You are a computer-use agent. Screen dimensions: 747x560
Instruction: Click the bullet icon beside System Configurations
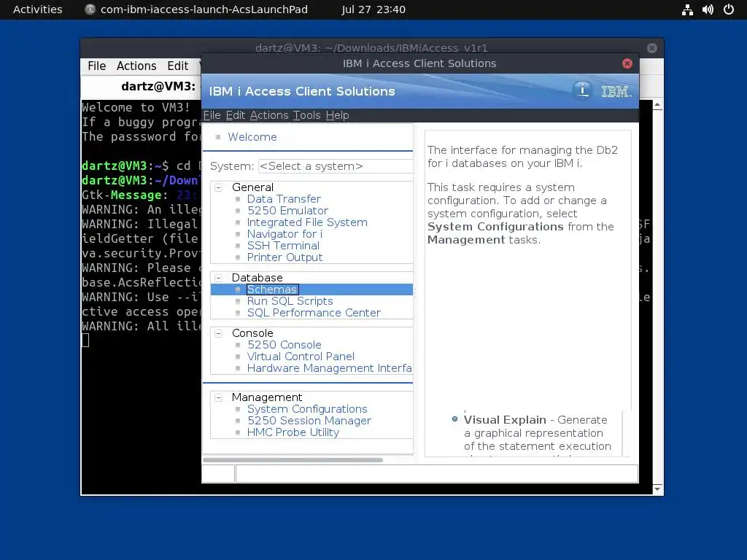click(239, 410)
